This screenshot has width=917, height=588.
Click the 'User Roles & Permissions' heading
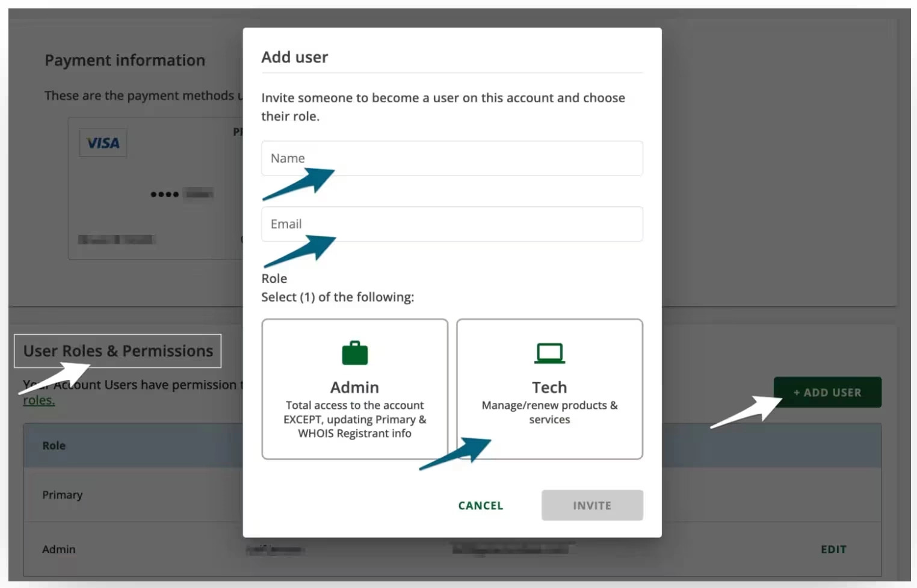118,351
